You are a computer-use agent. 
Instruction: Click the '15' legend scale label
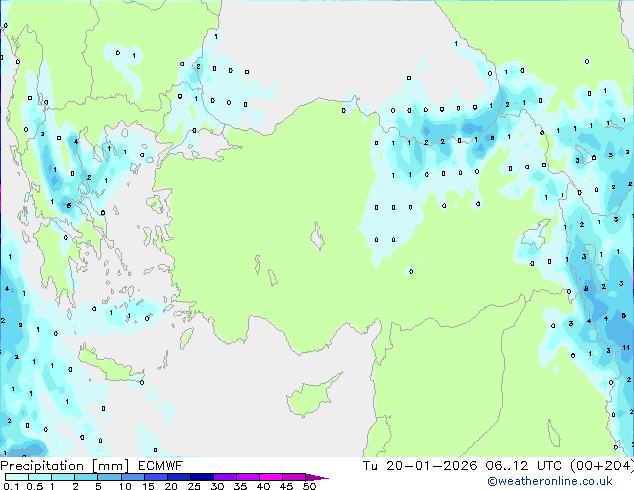pos(148,486)
